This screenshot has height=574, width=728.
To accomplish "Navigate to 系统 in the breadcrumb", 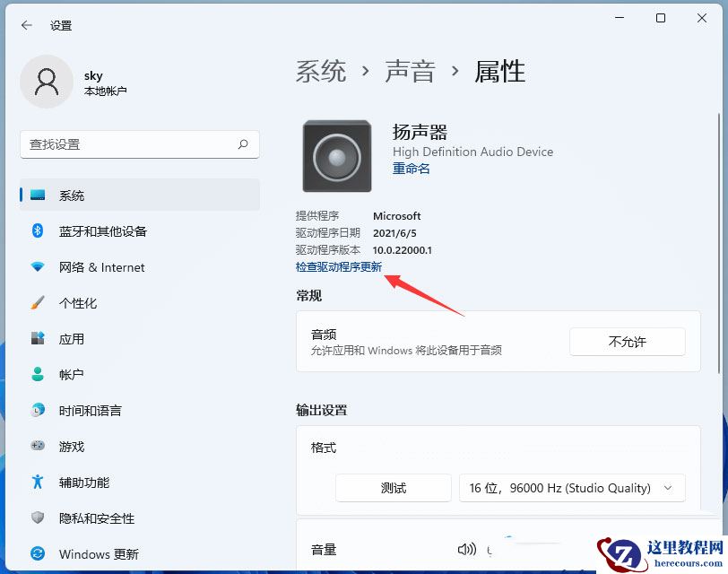I will 321,72.
